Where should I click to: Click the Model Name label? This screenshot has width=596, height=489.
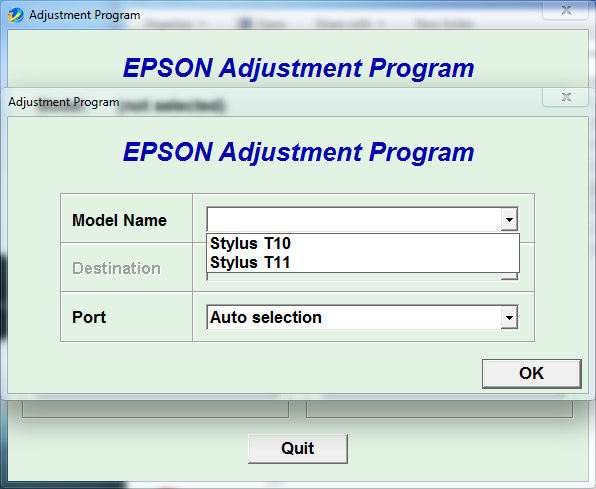pos(119,220)
